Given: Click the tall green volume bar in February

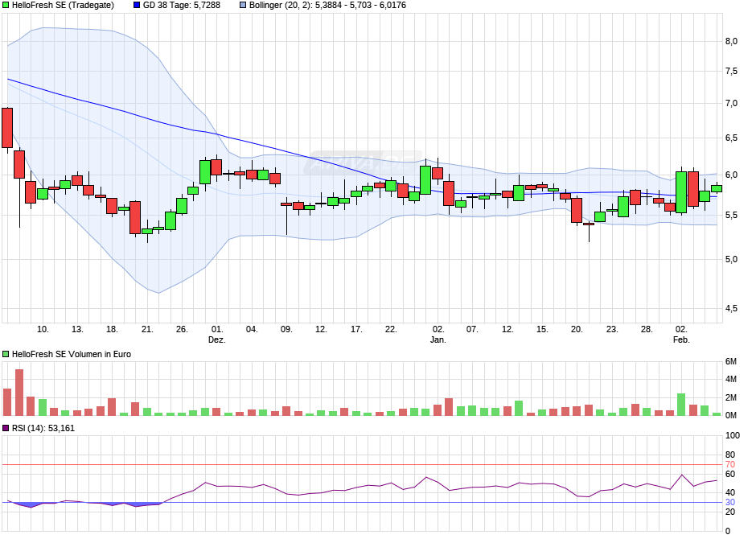Looking at the screenshot, I should 681,405.
